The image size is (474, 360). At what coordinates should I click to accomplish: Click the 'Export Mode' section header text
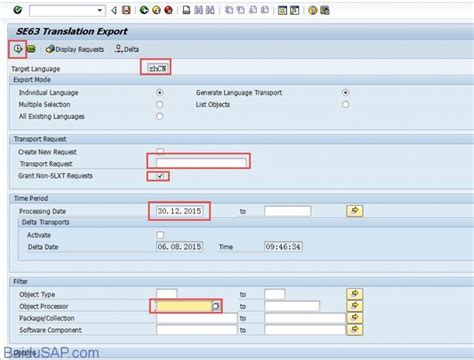click(32, 80)
